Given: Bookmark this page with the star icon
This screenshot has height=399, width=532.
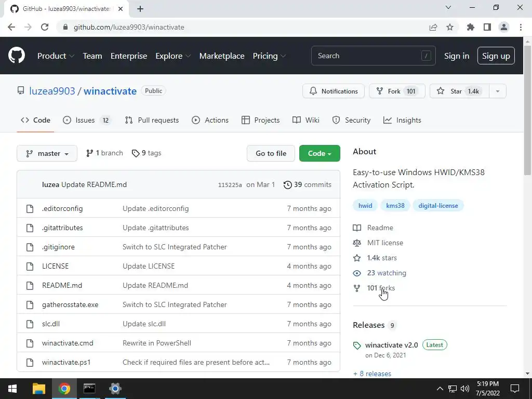Looking at the screenshot, I should [x=450, y=27].
